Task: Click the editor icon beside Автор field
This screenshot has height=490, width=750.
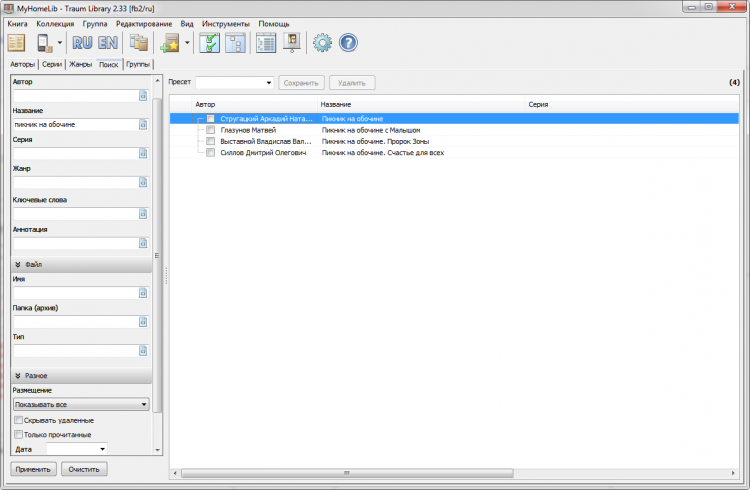Action: [143, 96]
